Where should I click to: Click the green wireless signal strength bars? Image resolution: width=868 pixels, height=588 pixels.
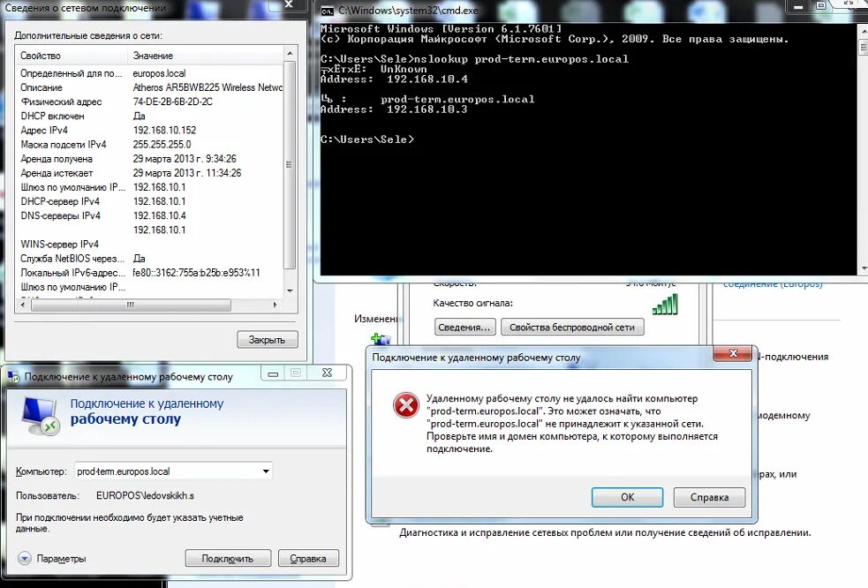point(664,303)
